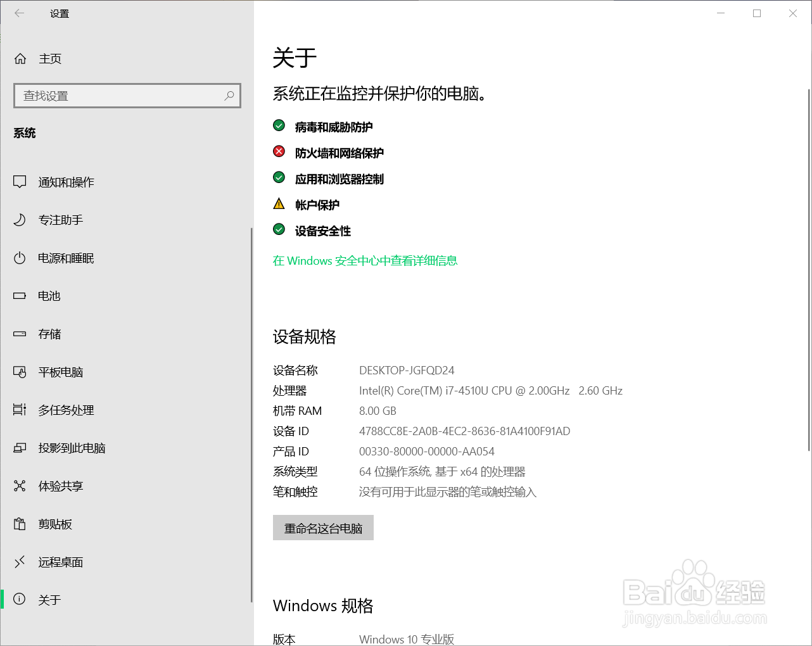Click yellow warning icon beside 帐户保护
Viewport: 812px width, 646px height.
279,203
